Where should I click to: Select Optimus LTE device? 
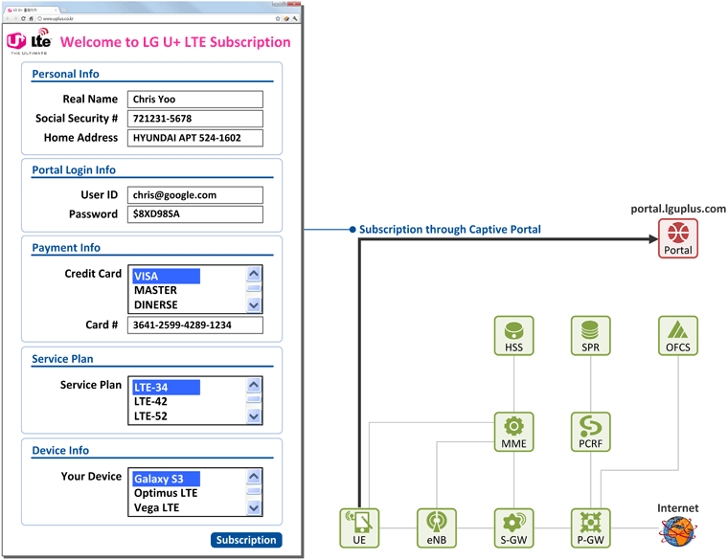(x=166, y=493)
